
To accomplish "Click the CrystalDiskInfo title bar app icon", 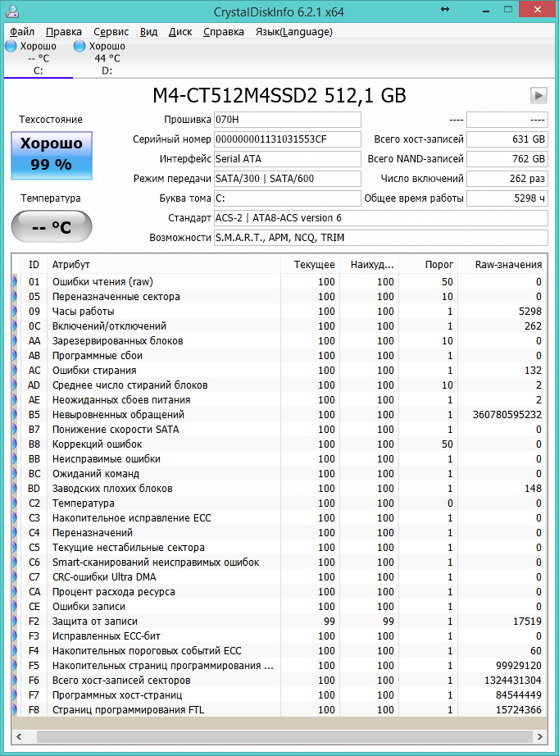I will point(12,11).
